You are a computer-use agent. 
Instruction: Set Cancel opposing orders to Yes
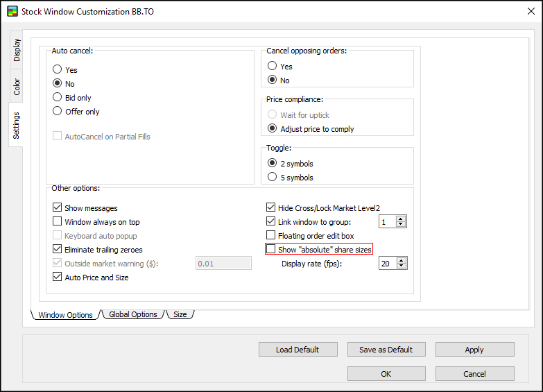pos(273,67)
